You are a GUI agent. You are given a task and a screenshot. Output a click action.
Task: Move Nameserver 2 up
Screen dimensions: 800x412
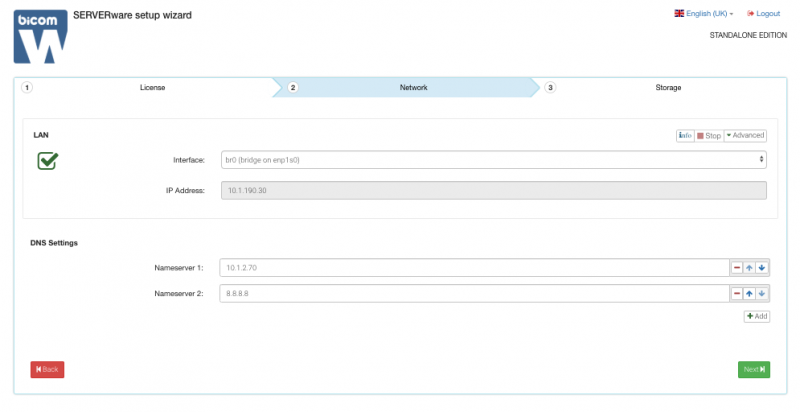[x=749, y=293]
